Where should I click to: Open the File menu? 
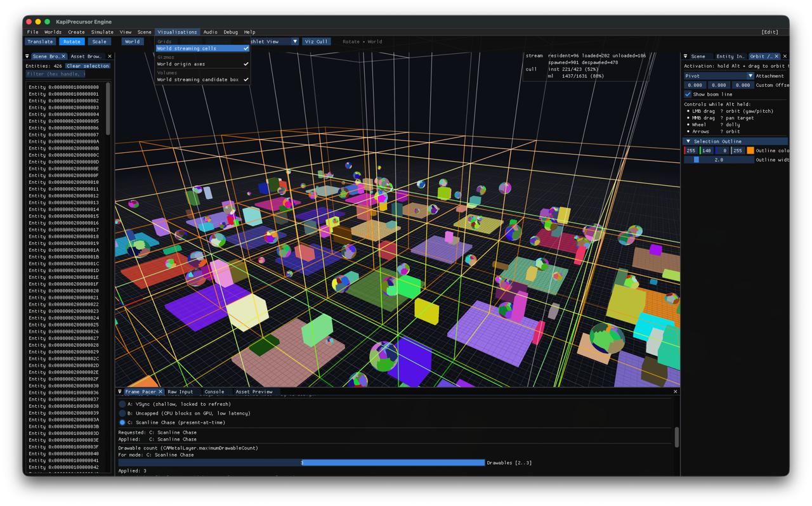click(32, 32)
